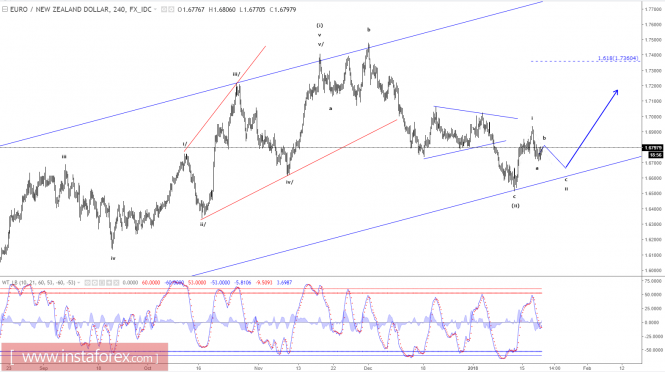
Task: Click the Dec marker on time axis
Action: tap(368, 368)
